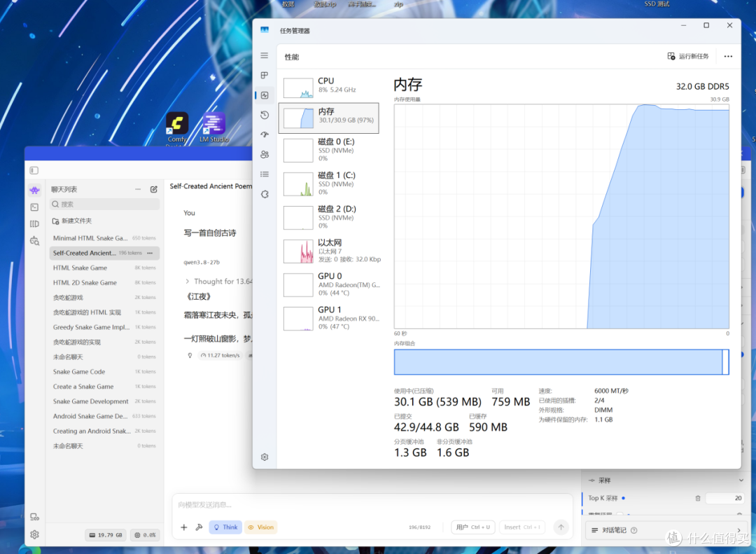756x554 pixels.
Task: Select Performance page icon in Task Manager sidebar
Action: coord(264,95)
